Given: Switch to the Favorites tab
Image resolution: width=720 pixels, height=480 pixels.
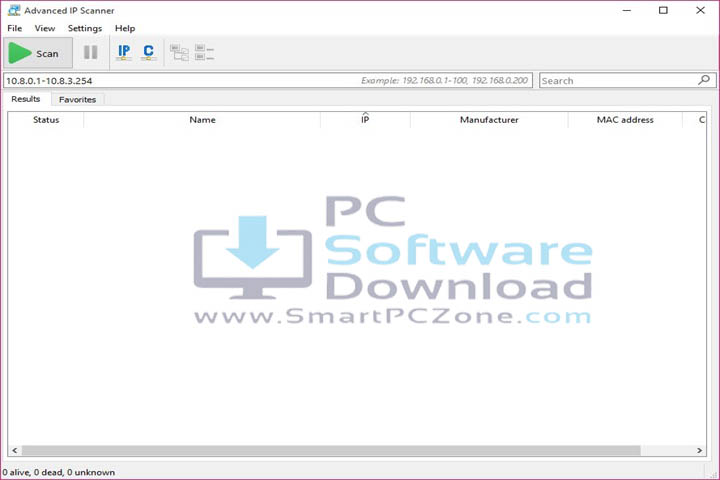Looking at the screenshot, I should point(77,100).
